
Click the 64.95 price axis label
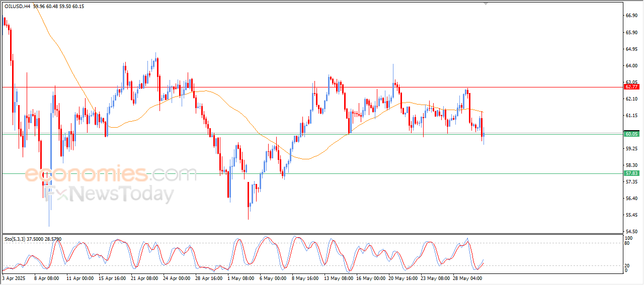click(x=631, y=49)
